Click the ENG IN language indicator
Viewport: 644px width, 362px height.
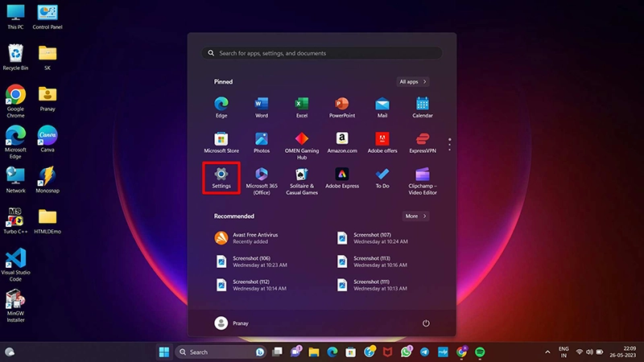(x=563, y=352)
